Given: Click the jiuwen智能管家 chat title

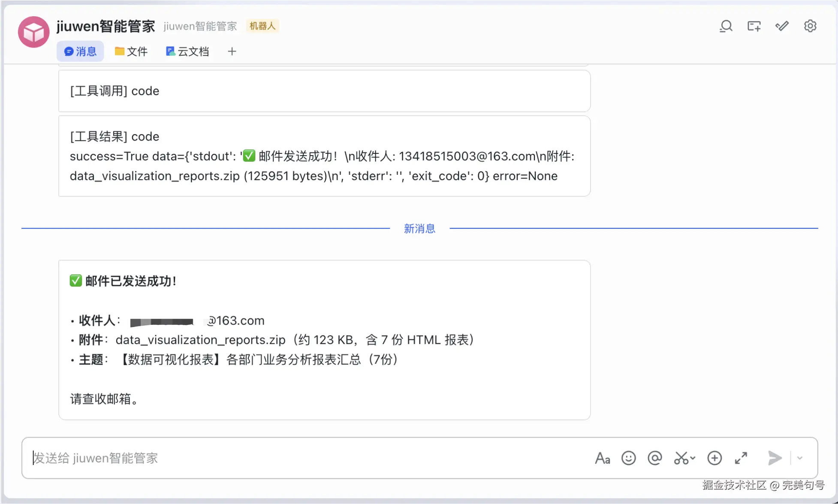Looking at the screenshot, I should (x=106, y=26).
